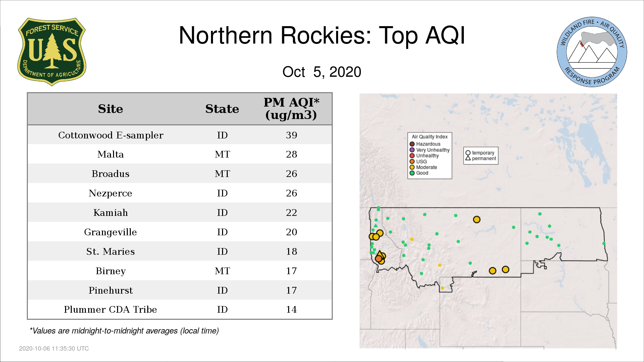This screenshot has width=644, height=362.
Task: Select the Malta site name
Action: tap(111, 154)
